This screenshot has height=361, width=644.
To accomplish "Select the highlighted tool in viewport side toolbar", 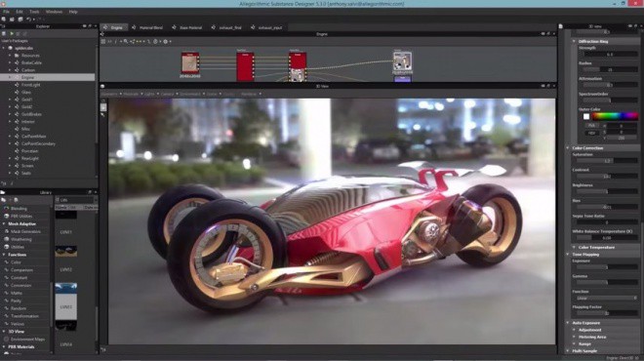I will click(103, 107).
